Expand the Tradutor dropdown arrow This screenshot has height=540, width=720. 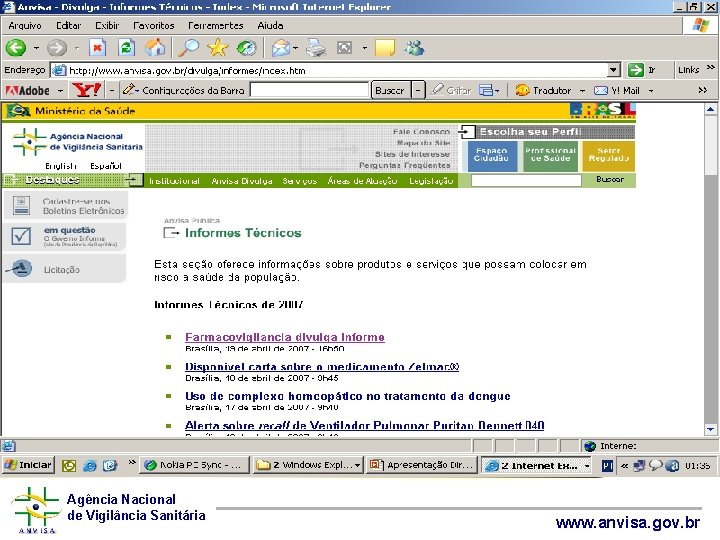582,90
